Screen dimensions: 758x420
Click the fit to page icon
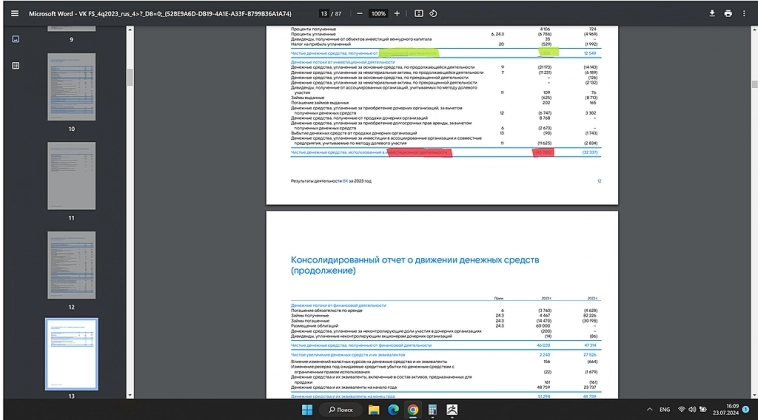417,14
